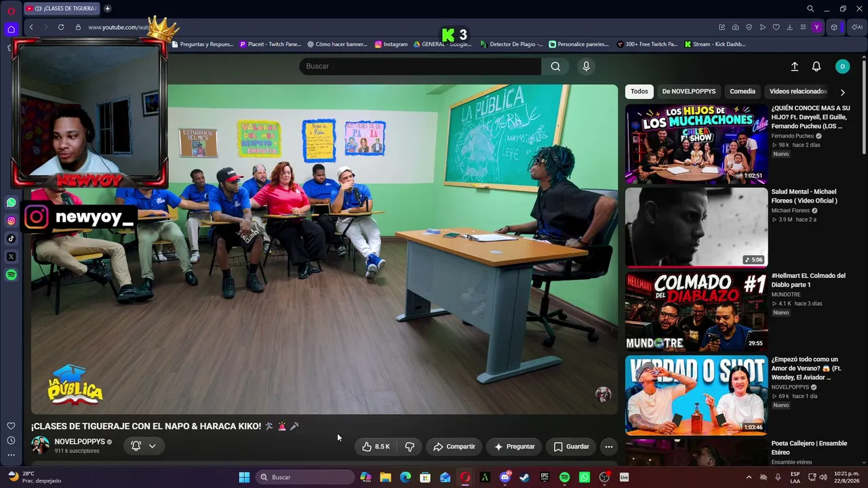Open the Windows Start menu
This screenshot has width=868, height=488.
(x=244, y=477)
